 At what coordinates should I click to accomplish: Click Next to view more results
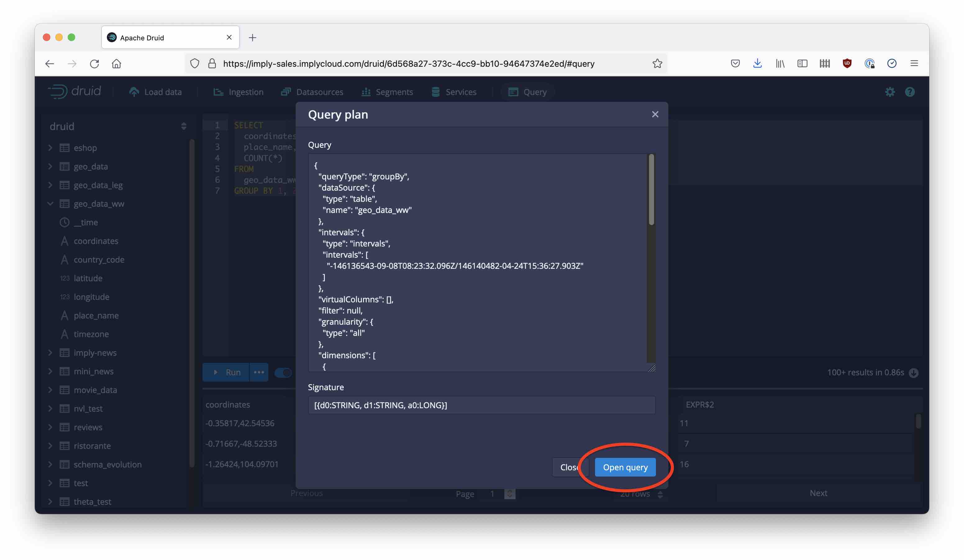[x=819, y=493]
